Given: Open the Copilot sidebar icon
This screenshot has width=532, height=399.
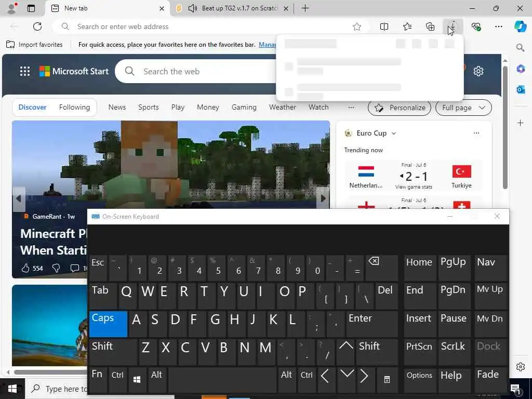Looking at the screenshot, I should tap(521, 26).
